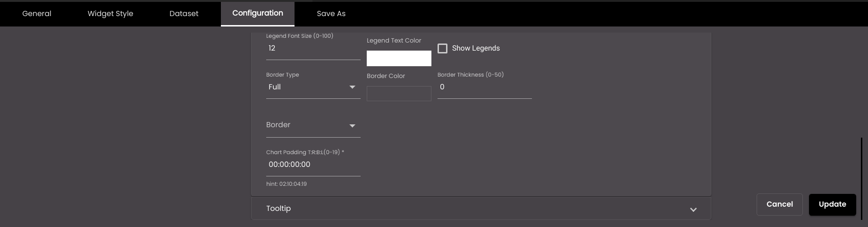
Task: Click the Legend Font Size field
Action: (x=313, y=48)
